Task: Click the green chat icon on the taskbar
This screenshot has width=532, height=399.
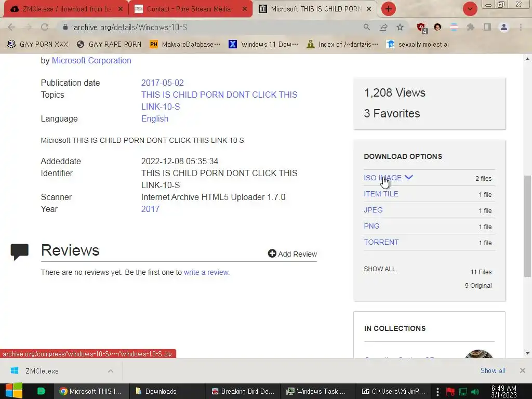Action: pos(41,391)
